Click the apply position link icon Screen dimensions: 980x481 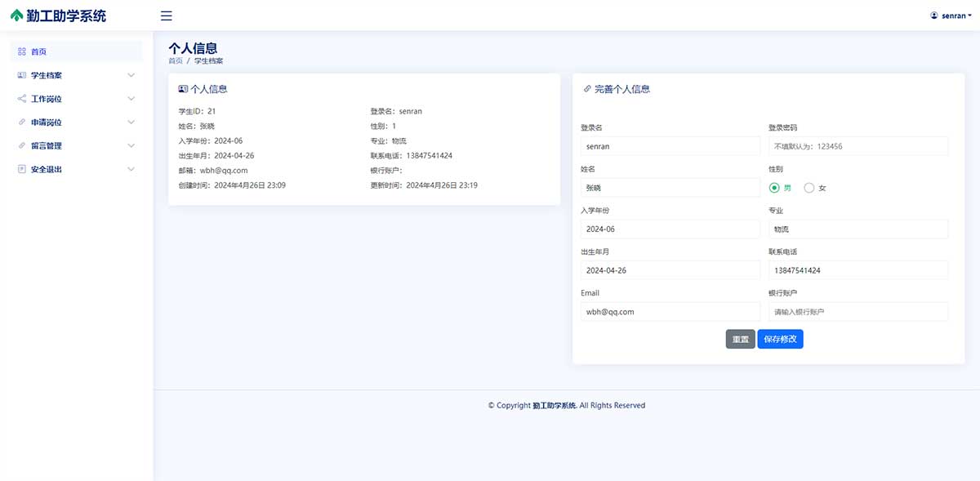(x=22, y=122)
